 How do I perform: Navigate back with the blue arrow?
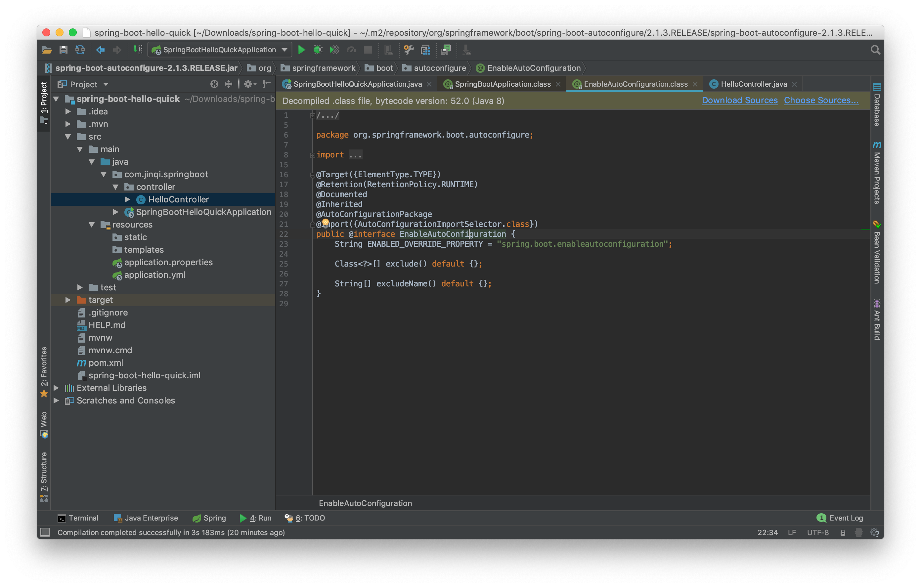[101, 50]
